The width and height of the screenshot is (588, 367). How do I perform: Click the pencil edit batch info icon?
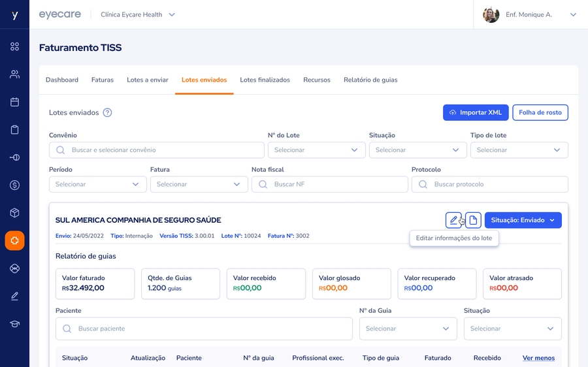click(x=453, y=220)
